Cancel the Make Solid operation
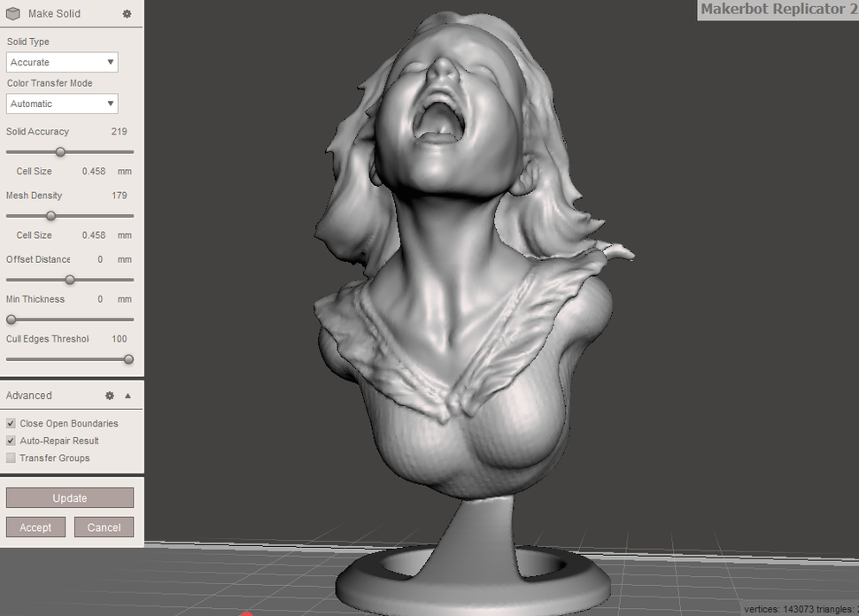The image size is (859, 616). 104,527
